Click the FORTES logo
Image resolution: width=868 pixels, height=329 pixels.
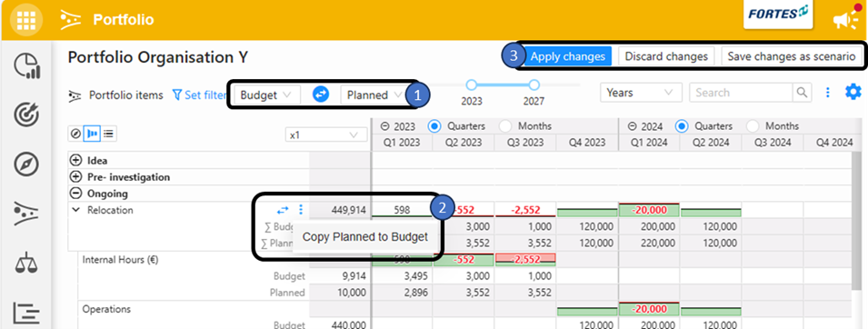778,14
